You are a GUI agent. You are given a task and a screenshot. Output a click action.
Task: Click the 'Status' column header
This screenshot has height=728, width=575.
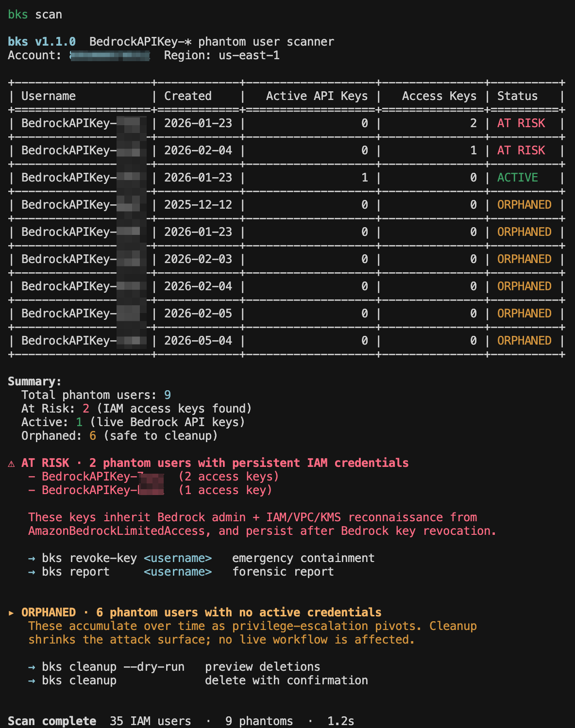point(518,96)
